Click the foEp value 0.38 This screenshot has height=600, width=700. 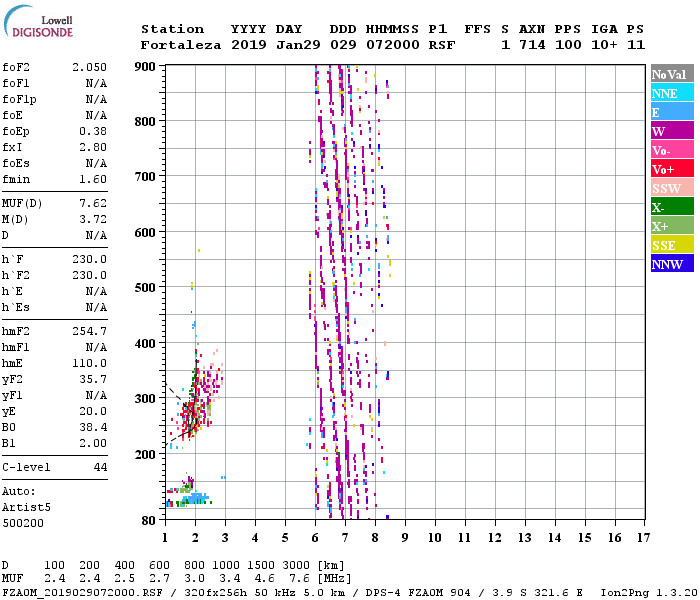tap(93, 131)
